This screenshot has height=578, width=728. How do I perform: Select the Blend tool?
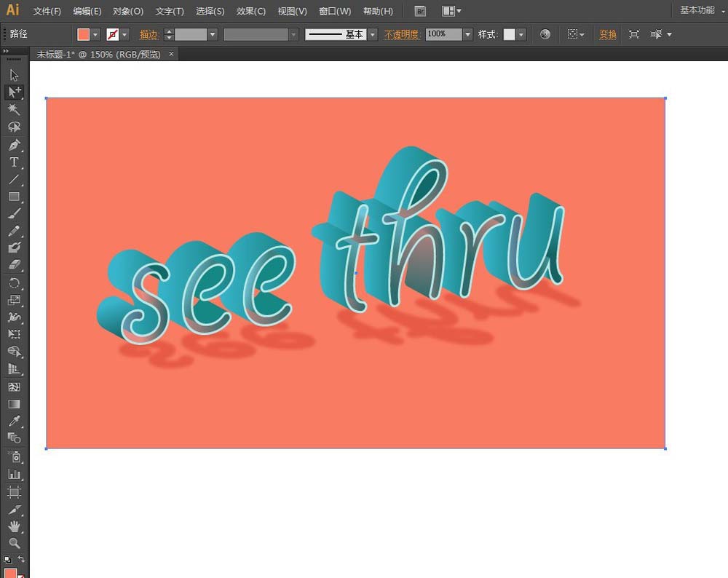click(14, 438)
